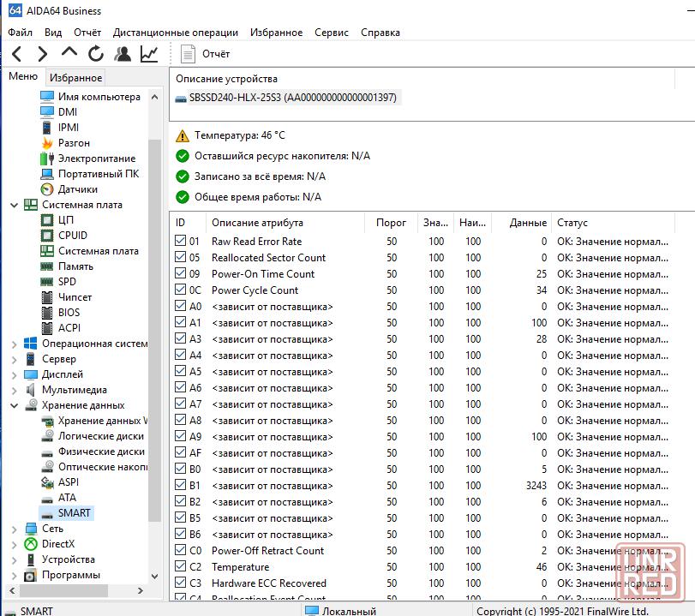Toggle the Power-On Time Count checkbox
Screen dimensions: 695x616
coord(180,274)
